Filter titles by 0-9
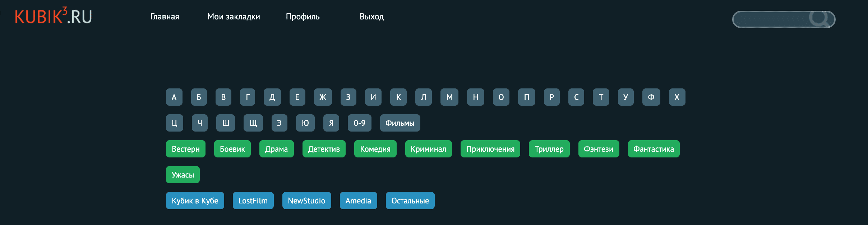868x225 pixels. tap(359, 123)
